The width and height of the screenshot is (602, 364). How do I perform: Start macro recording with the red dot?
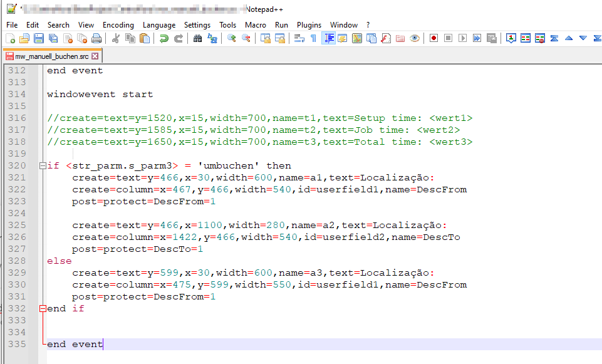click(x=434, y=38)
